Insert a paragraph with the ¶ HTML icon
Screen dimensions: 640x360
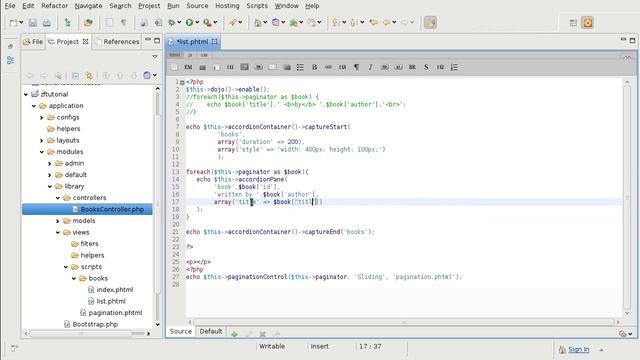356,67
